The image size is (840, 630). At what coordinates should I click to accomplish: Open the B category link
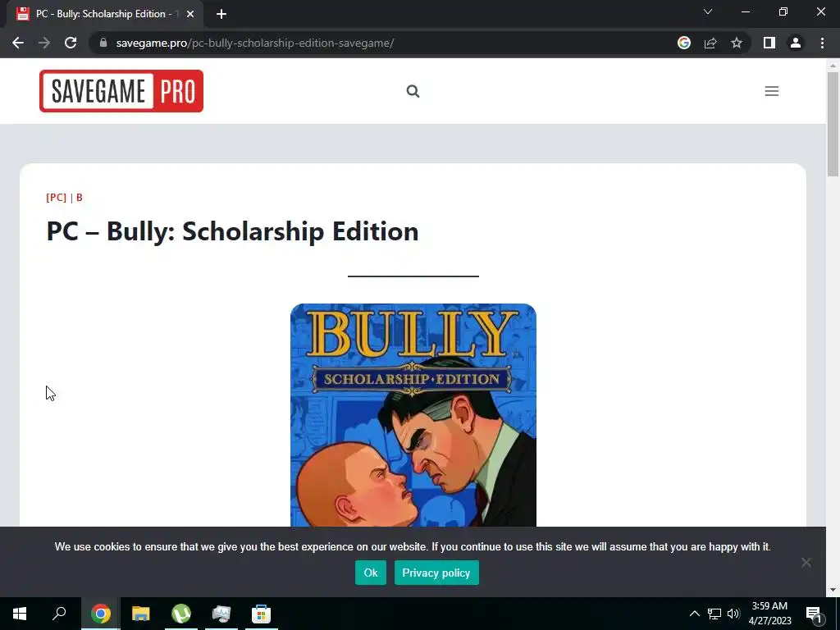[x=80, y=197]
